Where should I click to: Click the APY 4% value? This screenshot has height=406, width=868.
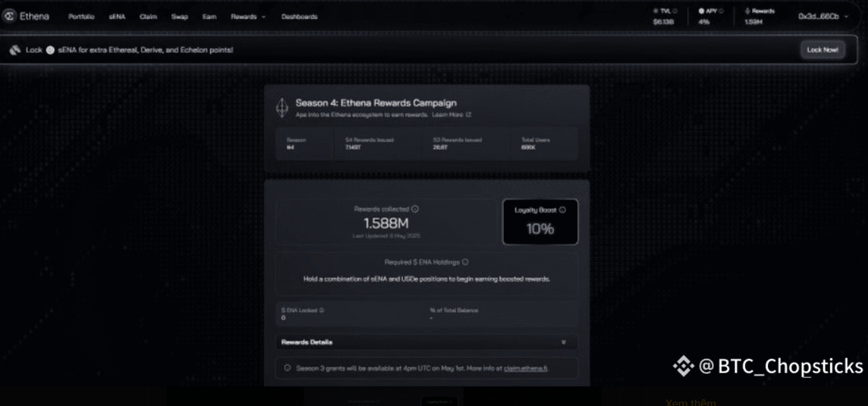point(704,22)
